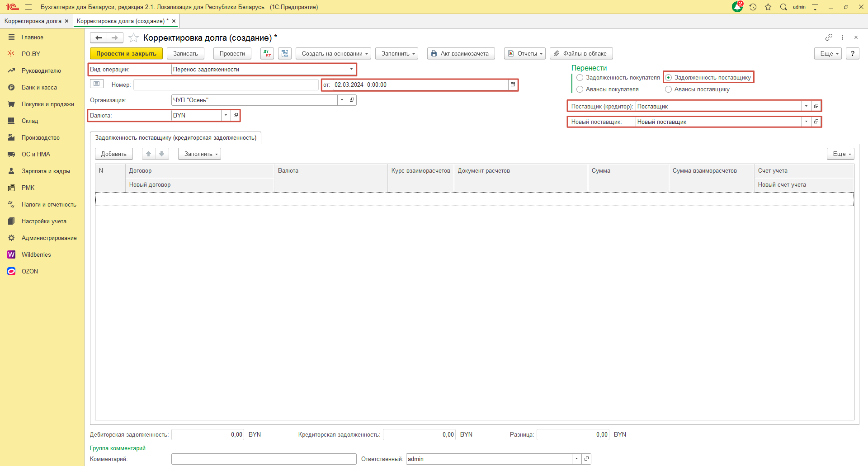The width and height of the screenshot is (868, 466).
Task: Expand Поставщик (кредитор) dropdown arrow
Action: tap(806, 106)
